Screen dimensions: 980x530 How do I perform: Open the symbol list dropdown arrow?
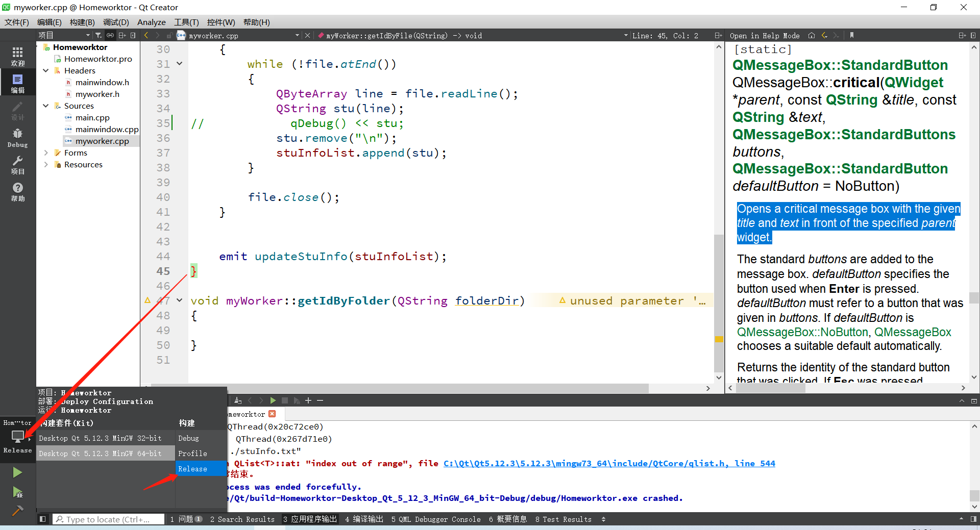626,35
